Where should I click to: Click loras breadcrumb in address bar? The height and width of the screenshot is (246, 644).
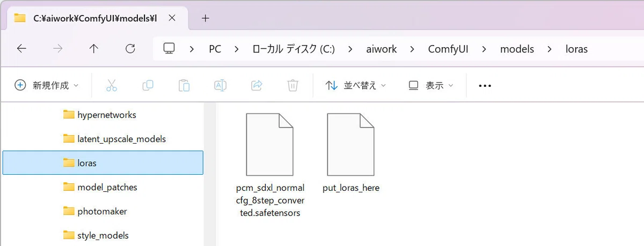[576, 49]
